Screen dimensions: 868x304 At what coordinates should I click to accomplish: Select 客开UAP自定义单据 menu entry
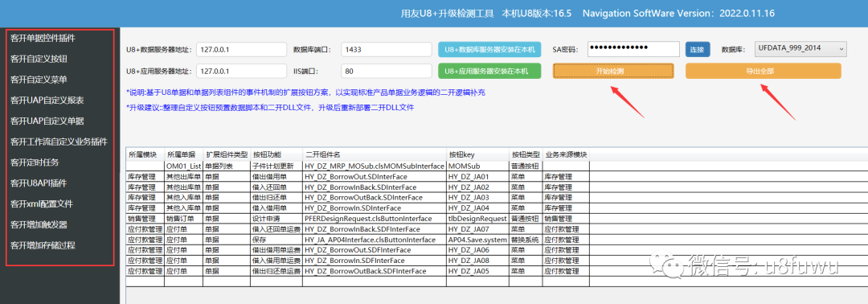(47, 121)
